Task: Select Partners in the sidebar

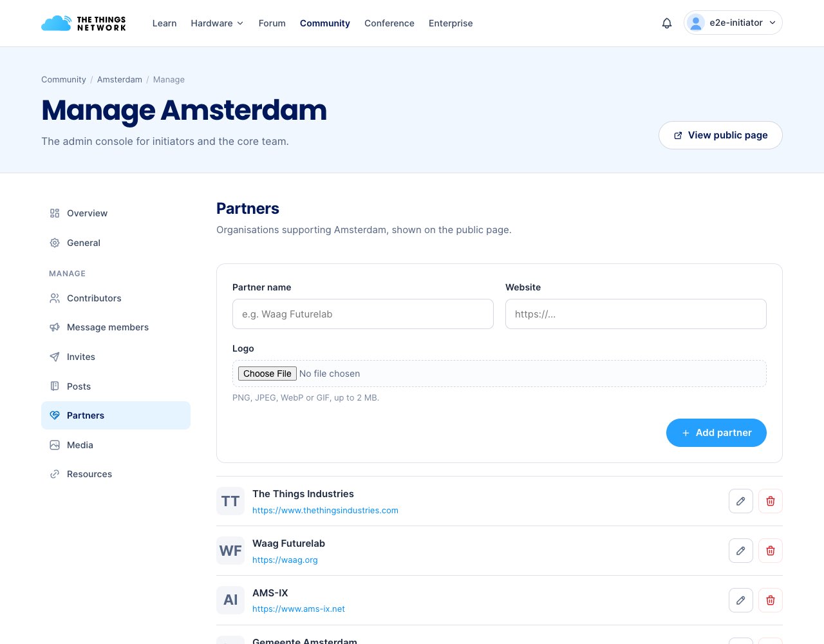Action: coord(116,415)
